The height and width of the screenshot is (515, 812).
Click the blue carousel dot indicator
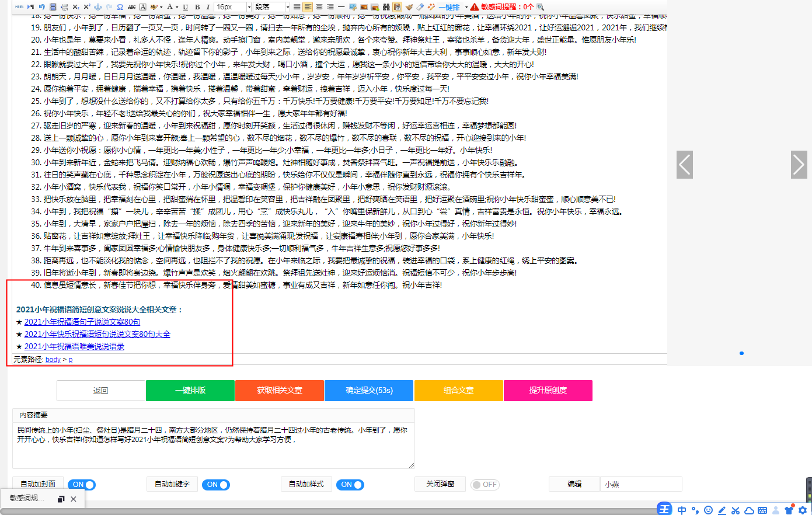tap(741, 353)
